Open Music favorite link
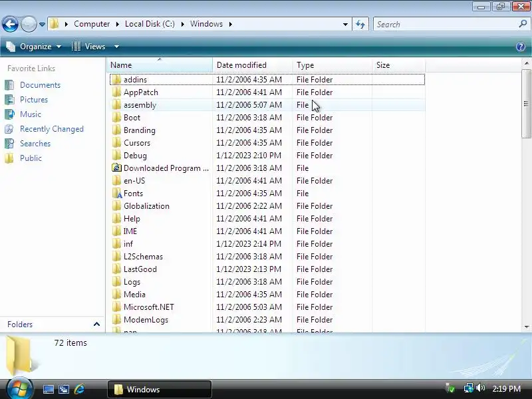Screen dimensions: 532x399 (x=30, y=114)
